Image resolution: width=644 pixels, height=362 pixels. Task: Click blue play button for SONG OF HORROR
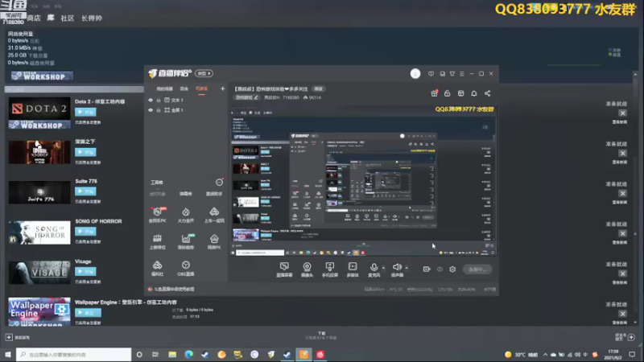[x=85, y=232]
